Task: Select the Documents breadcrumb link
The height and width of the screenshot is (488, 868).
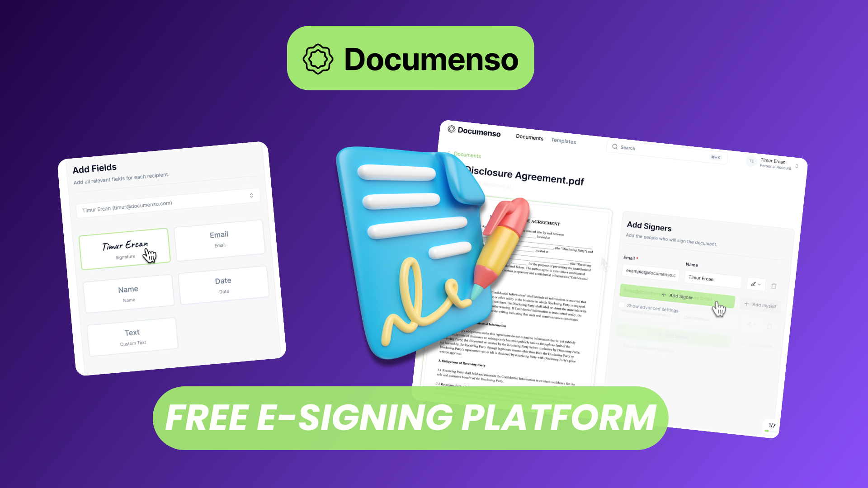Action: (x=467, y=156)
